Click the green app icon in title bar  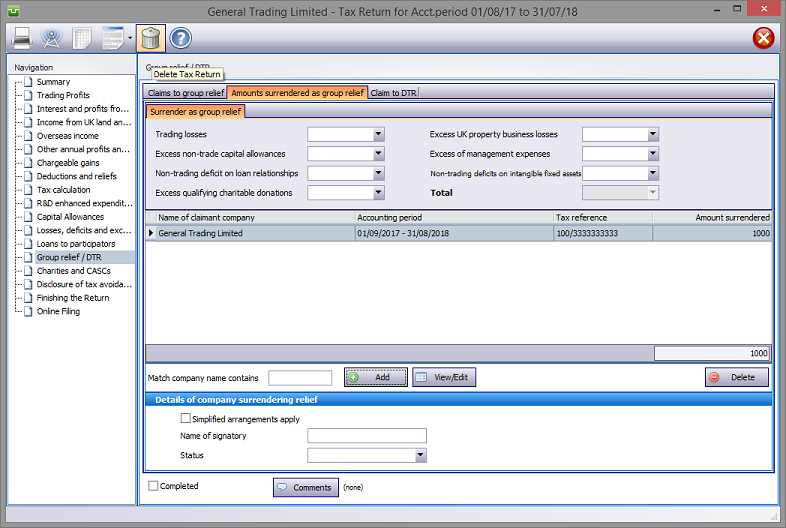point(14,11)
